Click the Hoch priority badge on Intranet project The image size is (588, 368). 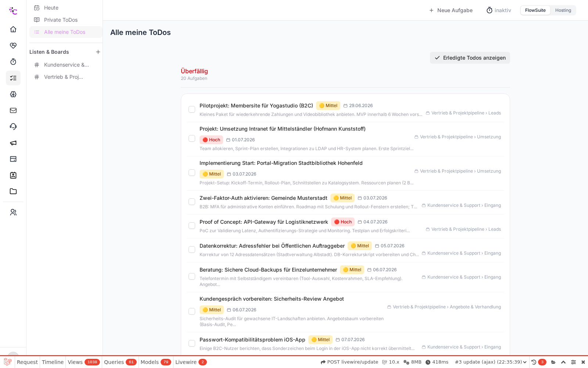pyautogui.click(x=211, y=140)
